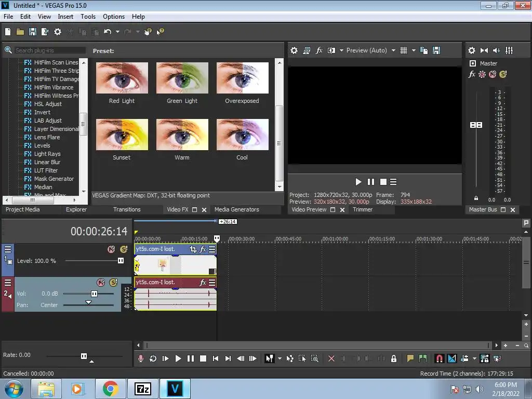This screenshot has width=532, height=399.
Task: Click the What's This help cursor icon
Action: [160, 32]
